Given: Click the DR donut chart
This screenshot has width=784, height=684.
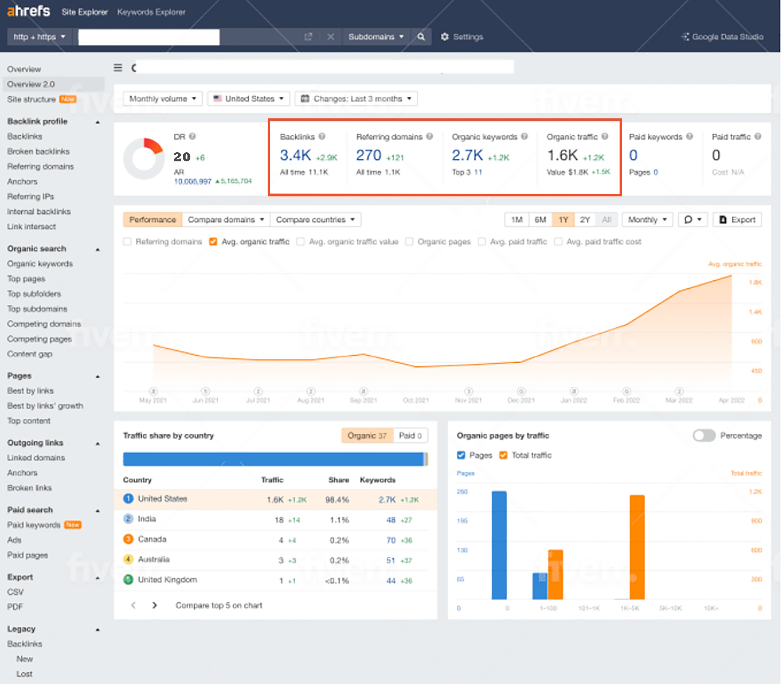Looking at the screenshot, I should click(144, 158).
